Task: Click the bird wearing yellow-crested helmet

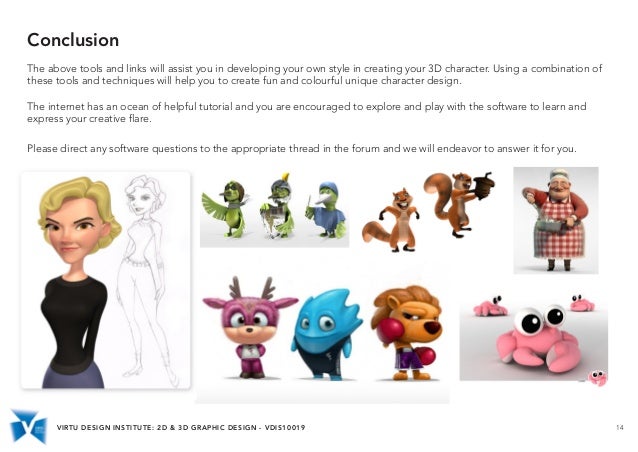Action: (x=278, y=206)
